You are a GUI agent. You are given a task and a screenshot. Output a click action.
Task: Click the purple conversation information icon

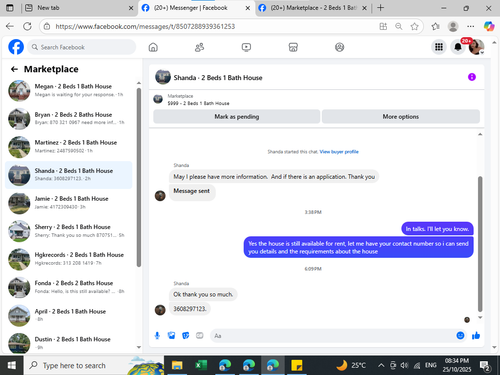[472, 77]
